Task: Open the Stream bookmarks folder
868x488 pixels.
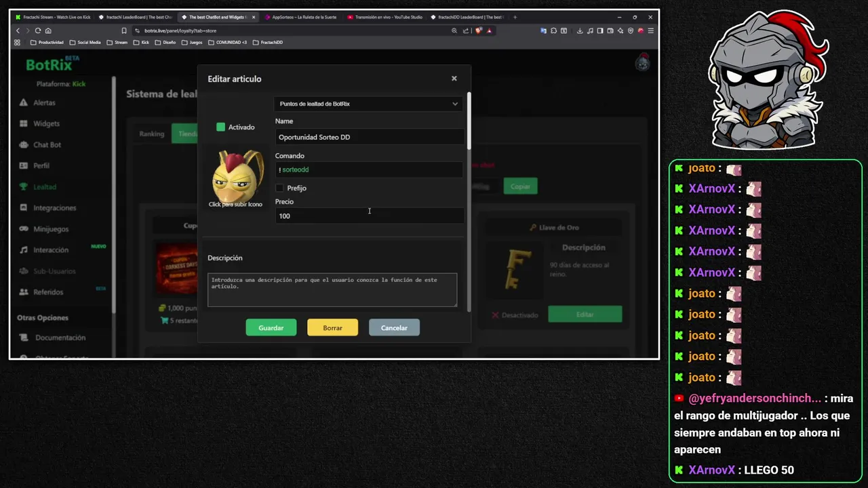Action: tap(117, 42)
